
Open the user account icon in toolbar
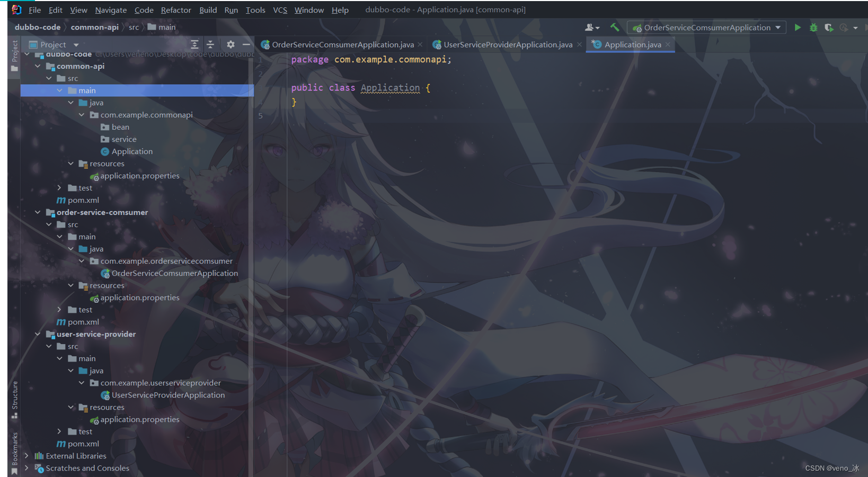592,28
